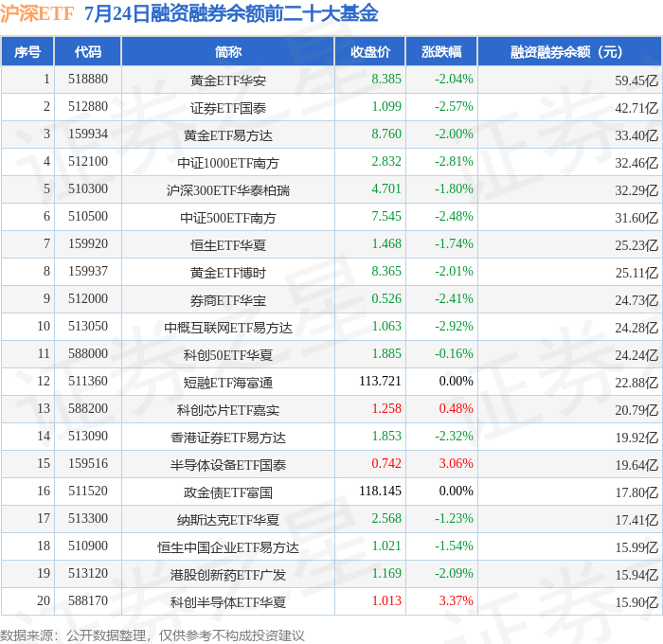This screenshot has width=663, height=644.
Task: Select closing price 113.721 cell
Action: [380, 381]
